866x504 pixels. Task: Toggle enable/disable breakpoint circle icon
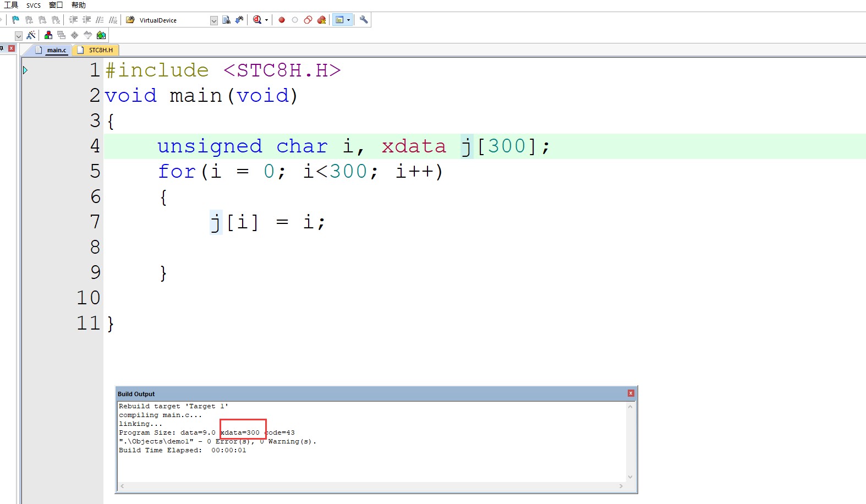point(295,20)
